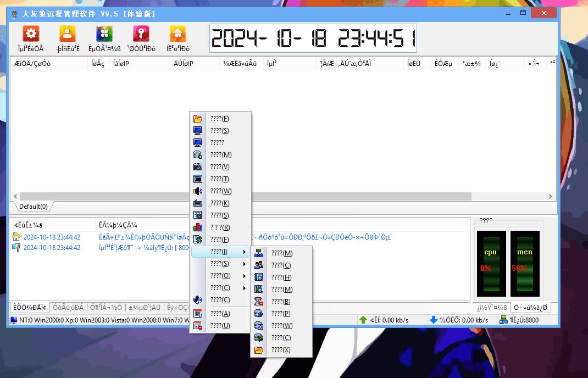
Task: Click the pink key toolbar icon
Action: click(141, 34)
